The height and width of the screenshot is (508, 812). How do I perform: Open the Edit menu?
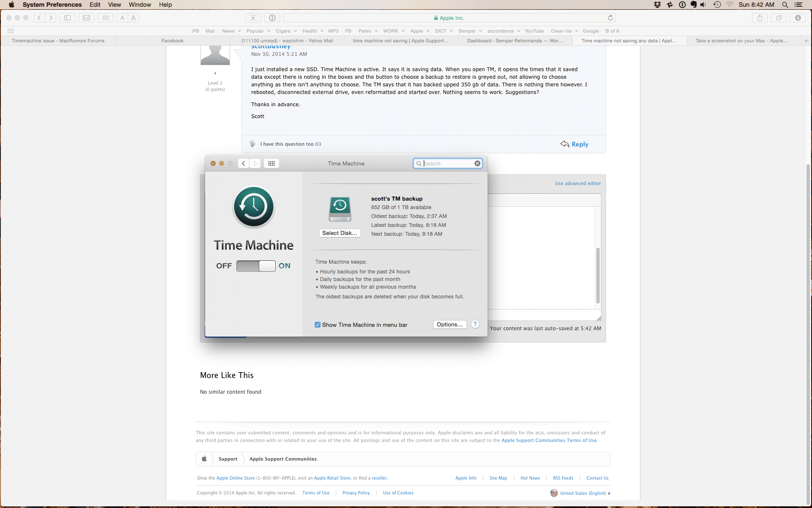pos(95,5)
